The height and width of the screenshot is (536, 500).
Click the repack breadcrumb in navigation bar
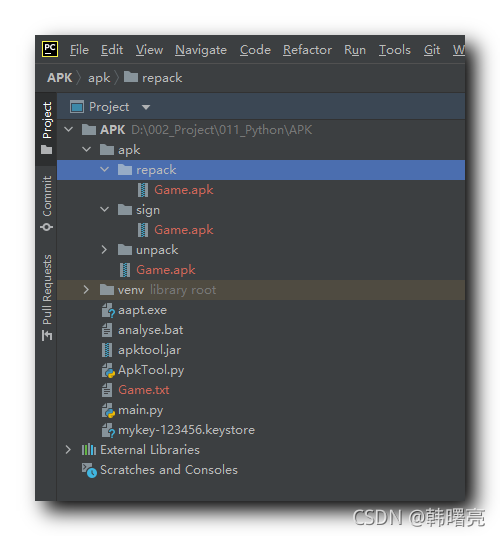pyautogui.click(x=162, y=78)
